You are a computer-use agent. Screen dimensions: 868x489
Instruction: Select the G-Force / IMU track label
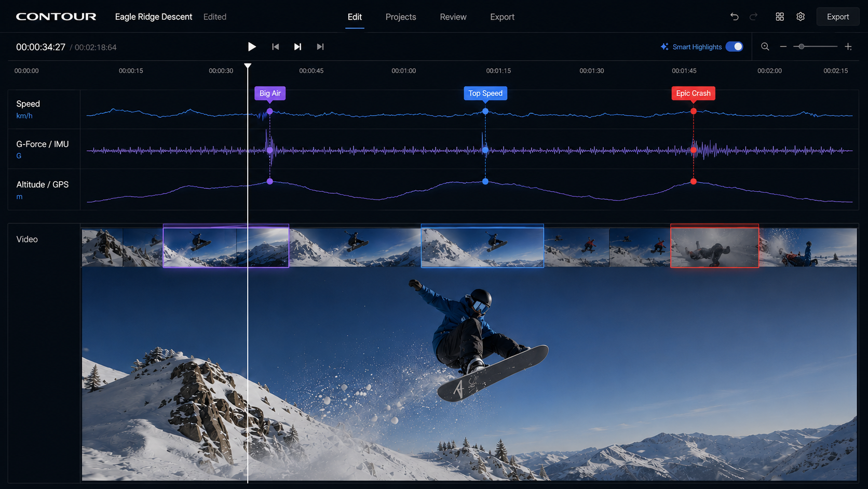(43, 144)
